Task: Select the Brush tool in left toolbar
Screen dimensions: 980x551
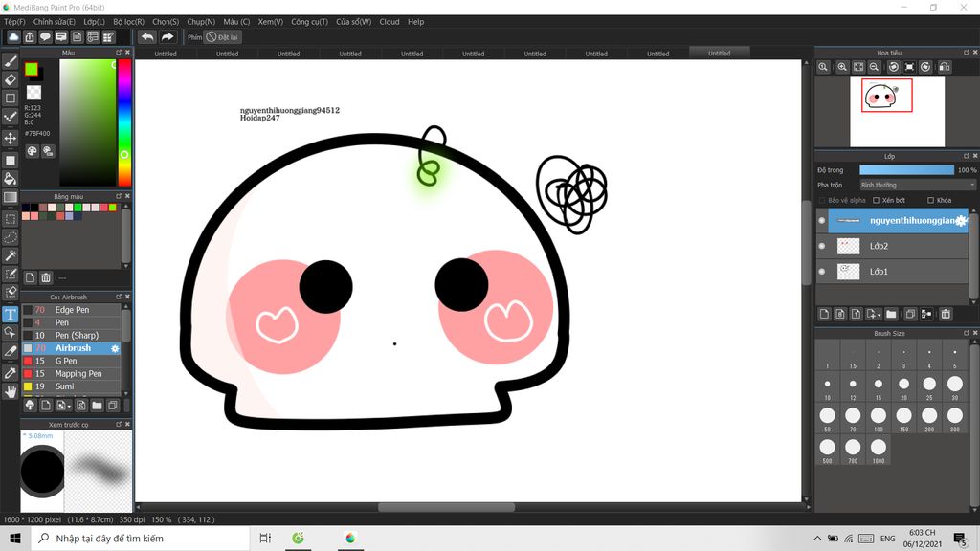Action: coord(10,61)
